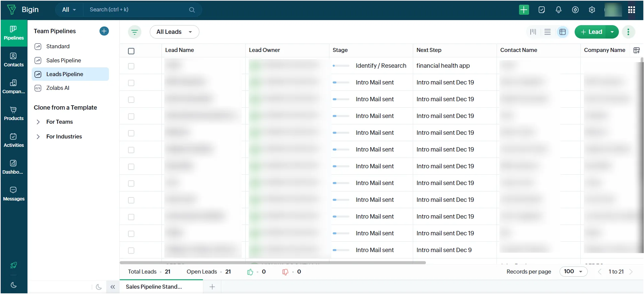The height and width of the screenshot is (294, 644).
Task: Open the filter icon beside All Leads
Action: click(x=134, y=32)
